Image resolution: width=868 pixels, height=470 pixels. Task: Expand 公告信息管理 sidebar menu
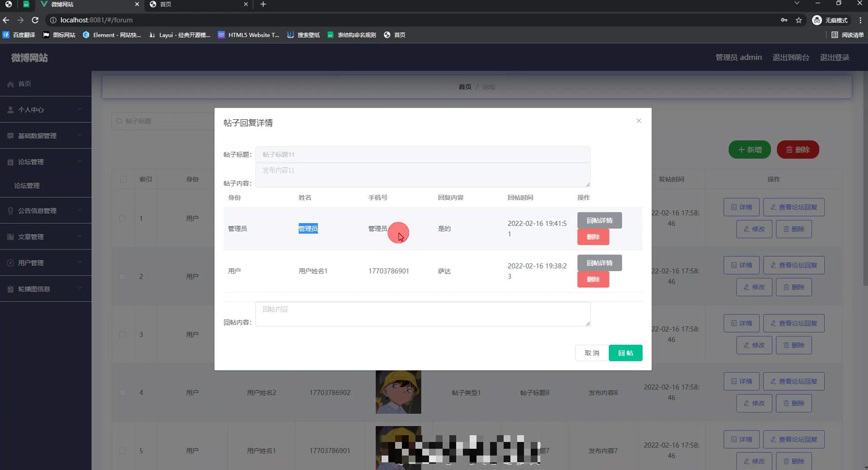pos(46,211)
